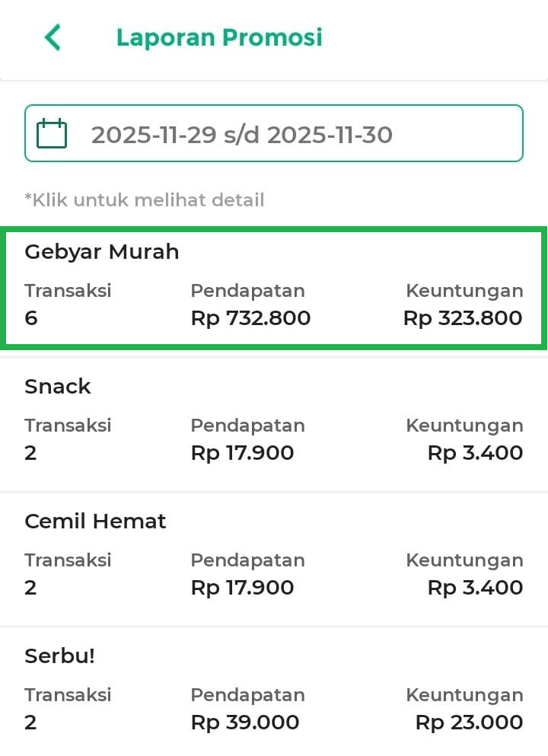Click Snack promotion profit Rp 3.400
Viewport: 548px width, 756px height.
tap(475, 453)
